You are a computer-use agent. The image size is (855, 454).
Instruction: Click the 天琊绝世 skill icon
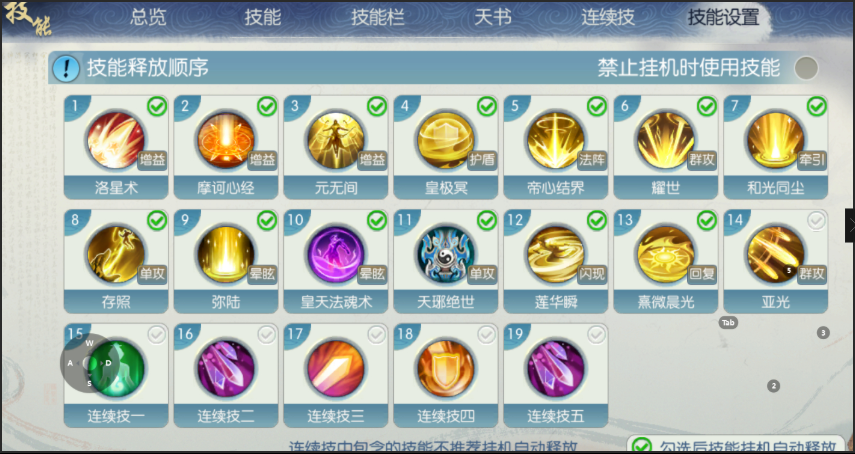(x=445, y=254)
